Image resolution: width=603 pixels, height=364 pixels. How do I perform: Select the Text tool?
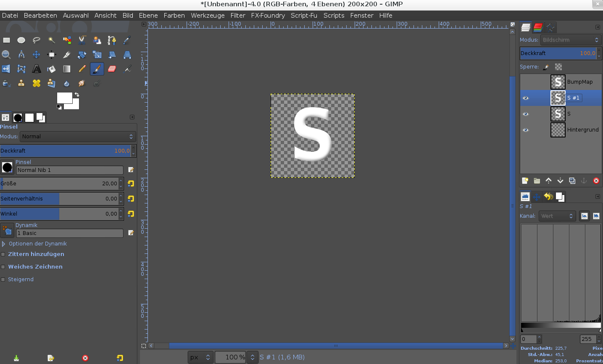pyautogui.click(x=37, y=69)
